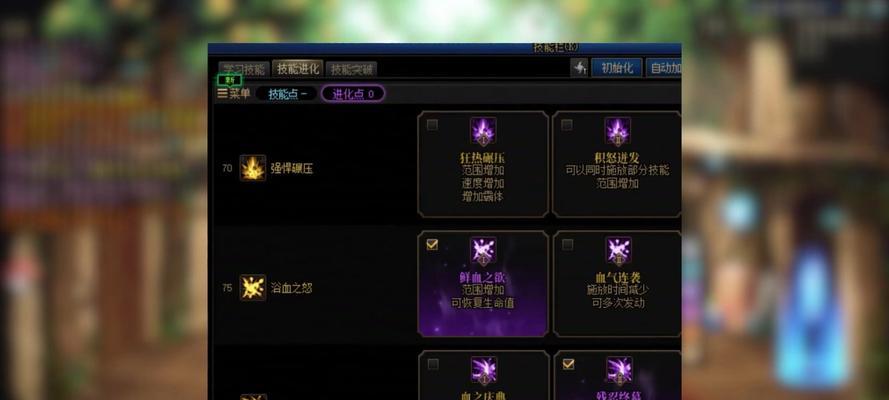The width and height of the screenshot is (889, 400).
Task: Click the 浴血之怒 skill icon
Action: click(x=253, y=288)
